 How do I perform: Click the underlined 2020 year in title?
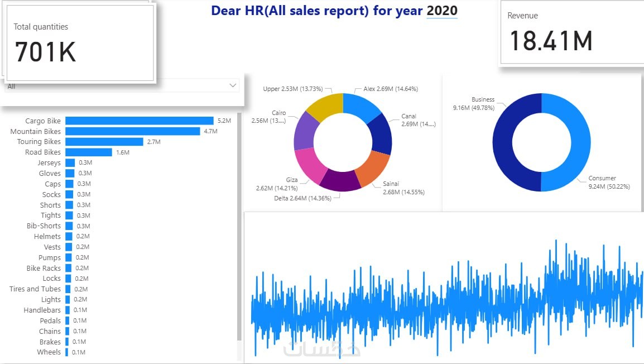(x=442, y=11)
